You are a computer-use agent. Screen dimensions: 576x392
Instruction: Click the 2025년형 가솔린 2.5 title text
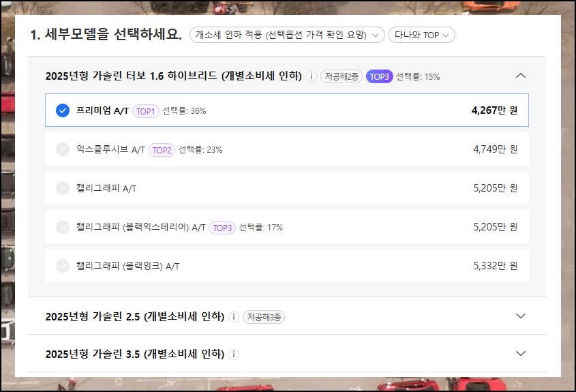click(135, 317)
